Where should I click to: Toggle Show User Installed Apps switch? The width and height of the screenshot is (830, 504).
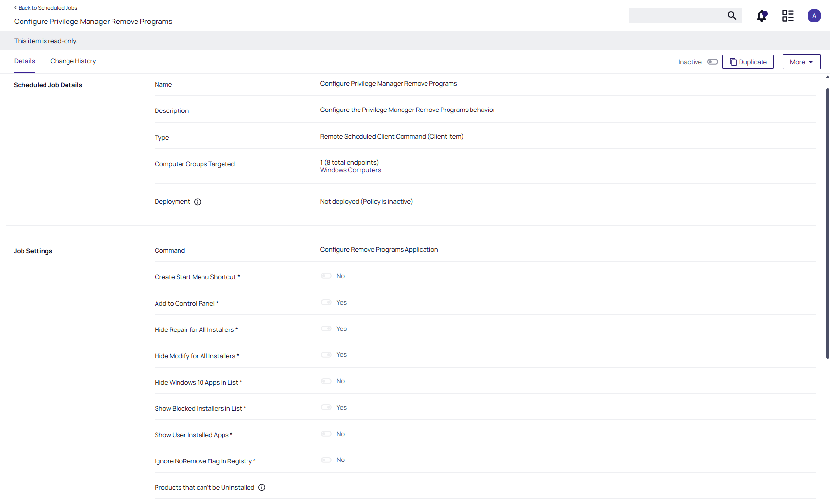[326, 434]
